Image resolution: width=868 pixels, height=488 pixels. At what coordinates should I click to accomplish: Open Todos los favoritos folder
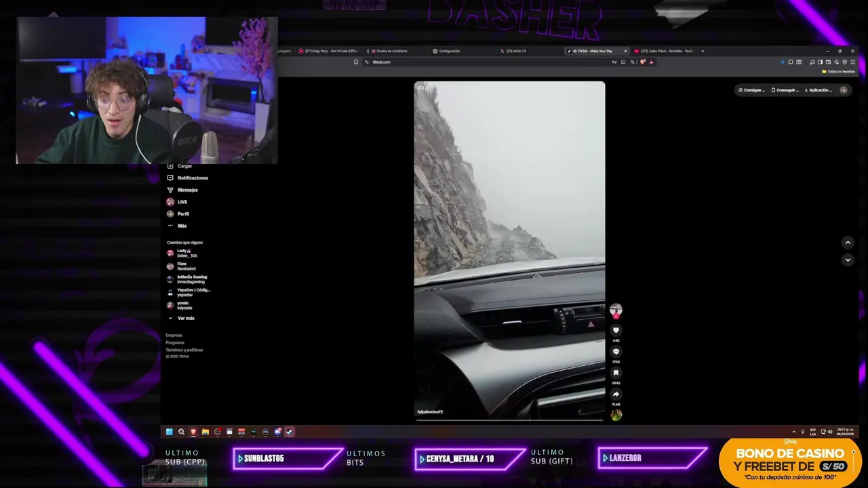click(x=839, y=71)
